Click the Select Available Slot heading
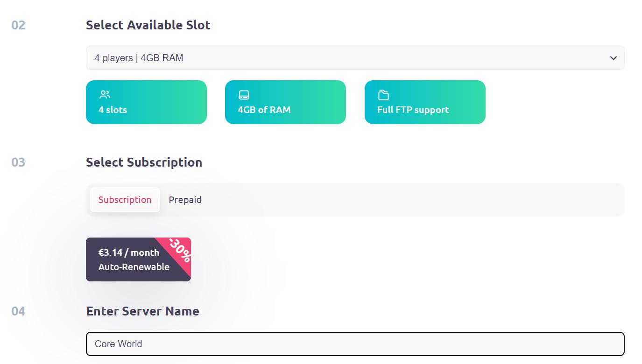642x364 pixels. 148,25
